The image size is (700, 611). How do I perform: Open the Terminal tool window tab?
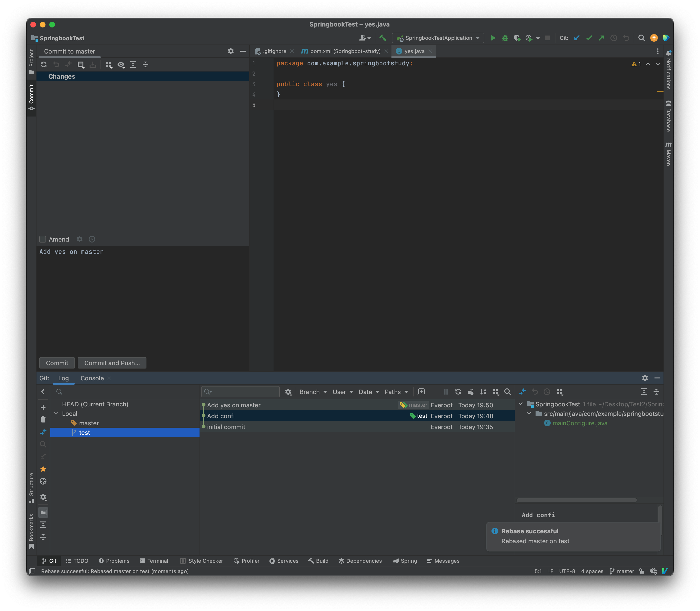[154, 561]
